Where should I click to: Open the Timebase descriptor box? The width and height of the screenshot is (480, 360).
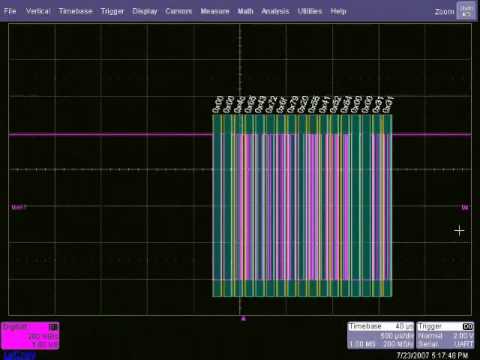coord(380,335)
